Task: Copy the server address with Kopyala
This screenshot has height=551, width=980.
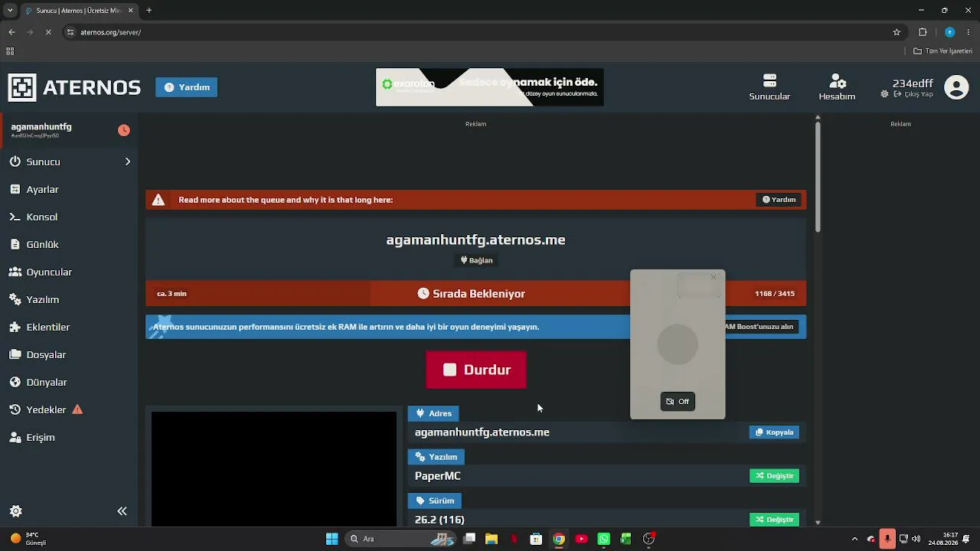Action: [x=774, y=432]
